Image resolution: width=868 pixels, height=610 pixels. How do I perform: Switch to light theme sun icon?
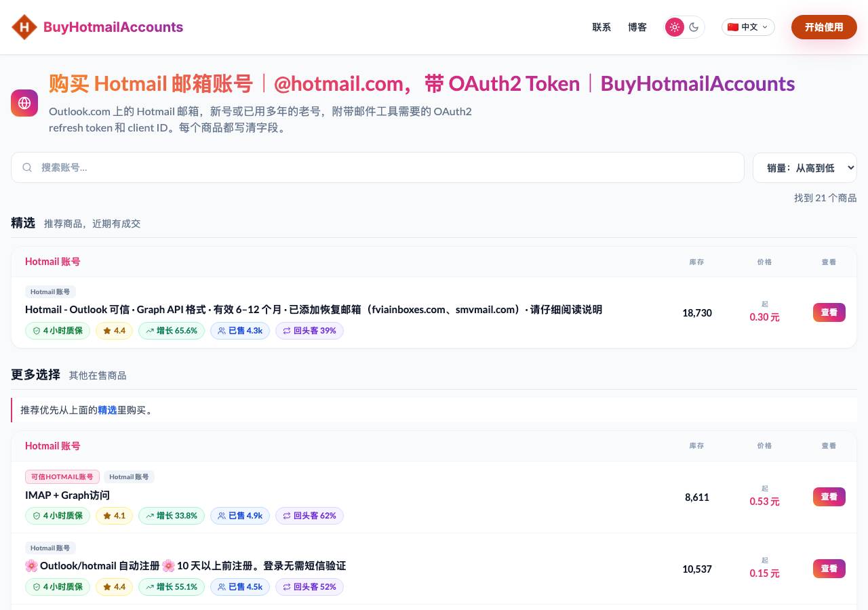674,27
